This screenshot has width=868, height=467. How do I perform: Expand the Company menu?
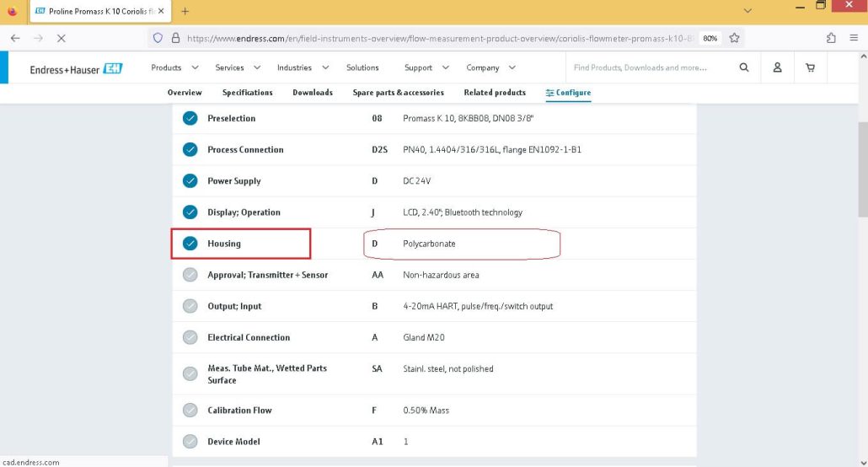[490, 67]
